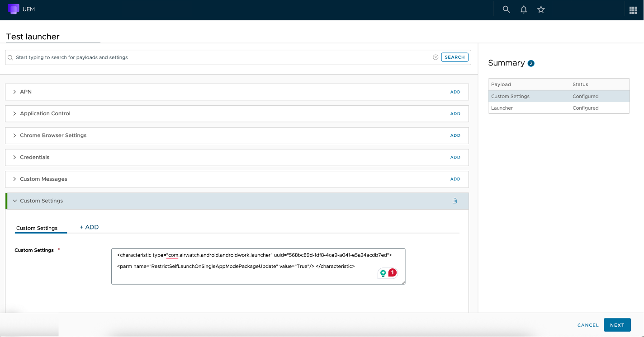The width and height of the screenshot is (644, 337).
Task: Click the favorites star icon
Action: pyautogui.click(x=541, y=9)
